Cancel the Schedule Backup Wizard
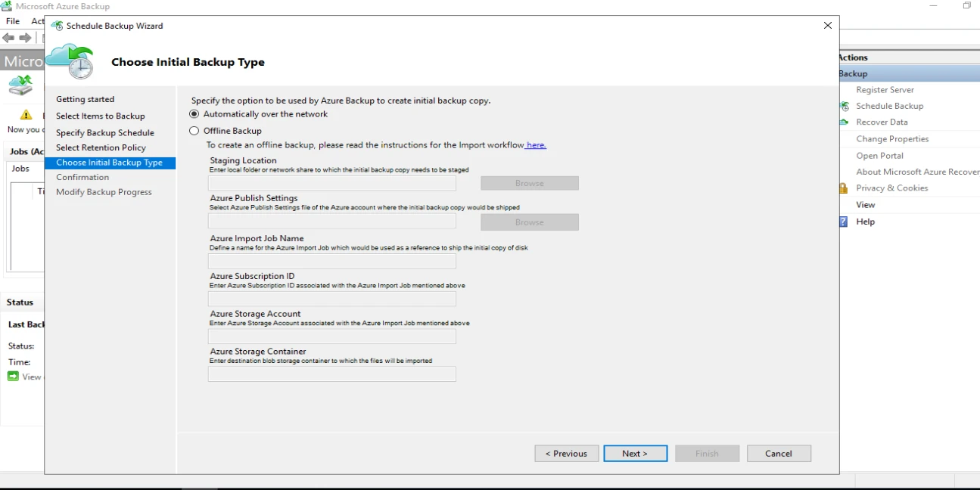Screen dimensions: 980x490 [x=779, y=453]
